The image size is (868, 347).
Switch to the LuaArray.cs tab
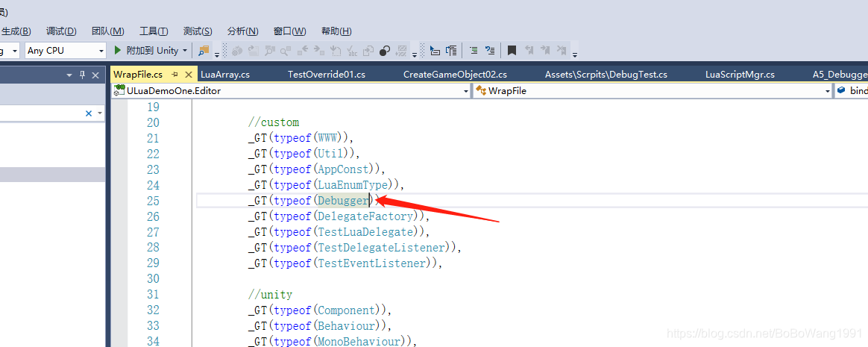(x=225, y=75)
